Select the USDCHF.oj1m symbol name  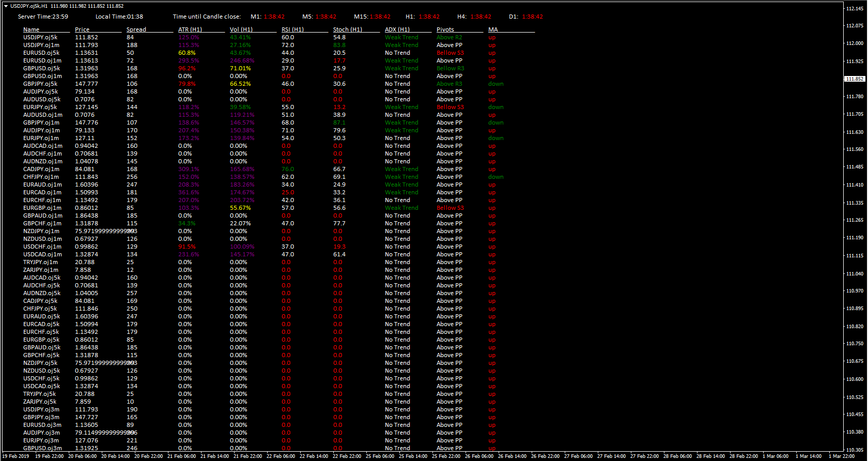tap(42, 247)
